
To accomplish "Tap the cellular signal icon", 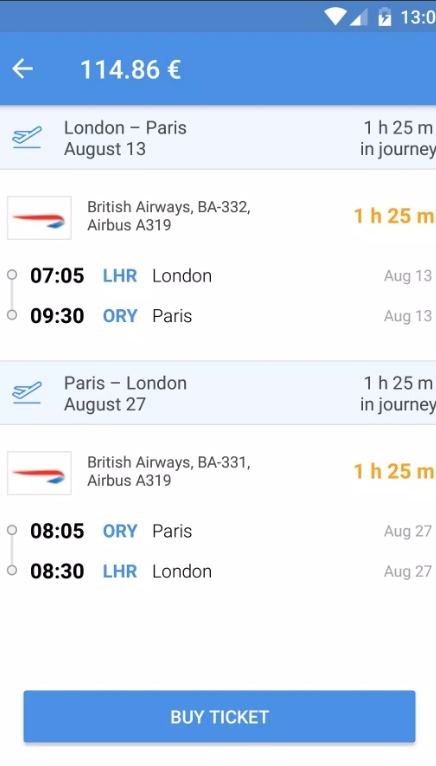I will coord(358,17).
